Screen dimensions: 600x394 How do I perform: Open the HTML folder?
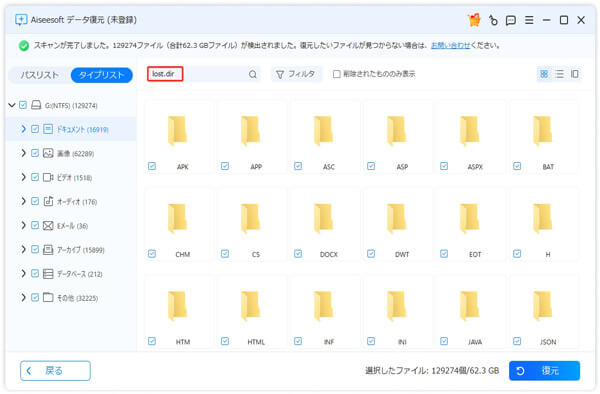(250, 306)
